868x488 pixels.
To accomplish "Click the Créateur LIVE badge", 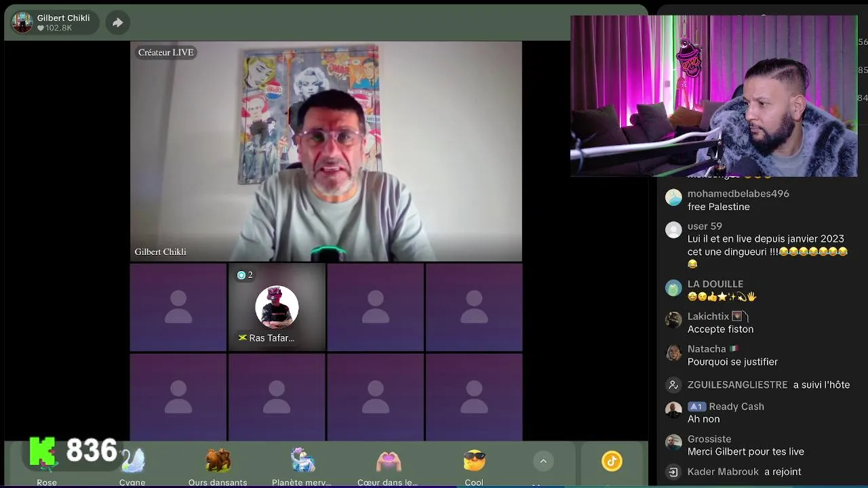I will pos(166,52).
